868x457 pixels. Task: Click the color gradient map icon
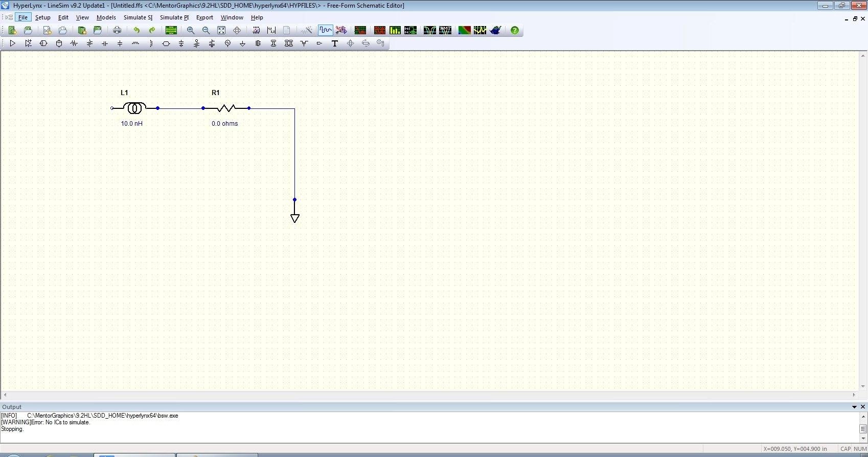[x=465, y=30]
